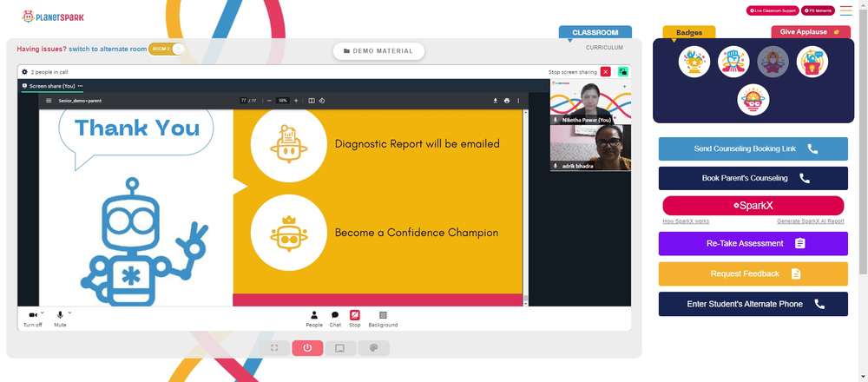
Task: Click Give Applause button
Action: [811, 32]
